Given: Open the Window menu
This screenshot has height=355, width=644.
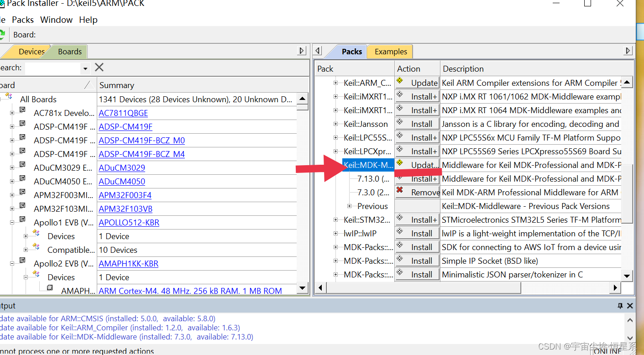Looking at the screenshot, I should (56, 20).
